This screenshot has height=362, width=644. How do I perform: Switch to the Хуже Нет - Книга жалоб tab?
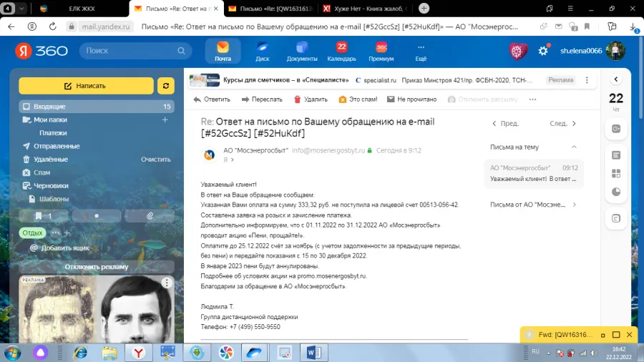coord(365,9)
